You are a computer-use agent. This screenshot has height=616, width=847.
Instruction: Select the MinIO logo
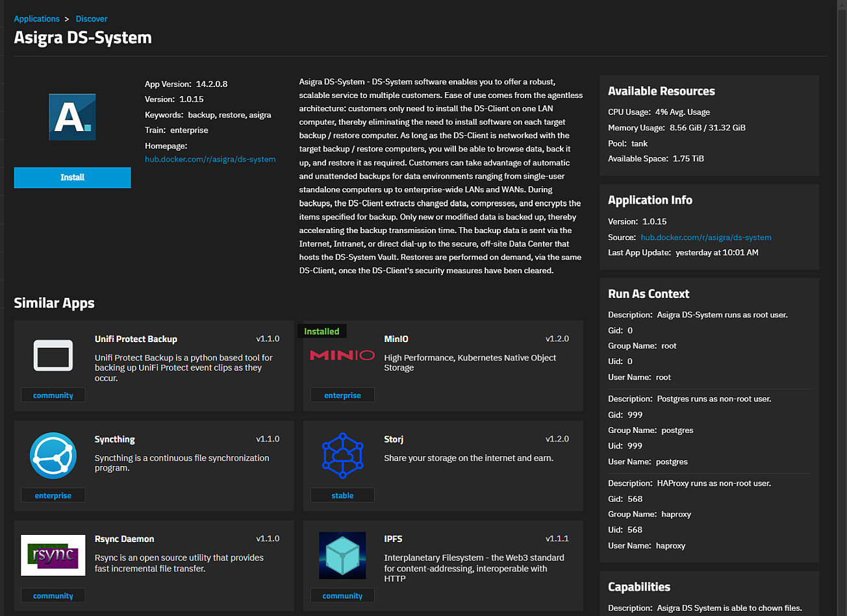click(x=342, y=355)
